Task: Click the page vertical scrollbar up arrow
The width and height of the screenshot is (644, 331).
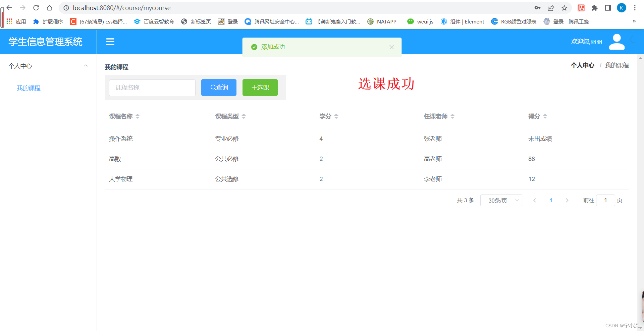Action: (x=640, y=58)
